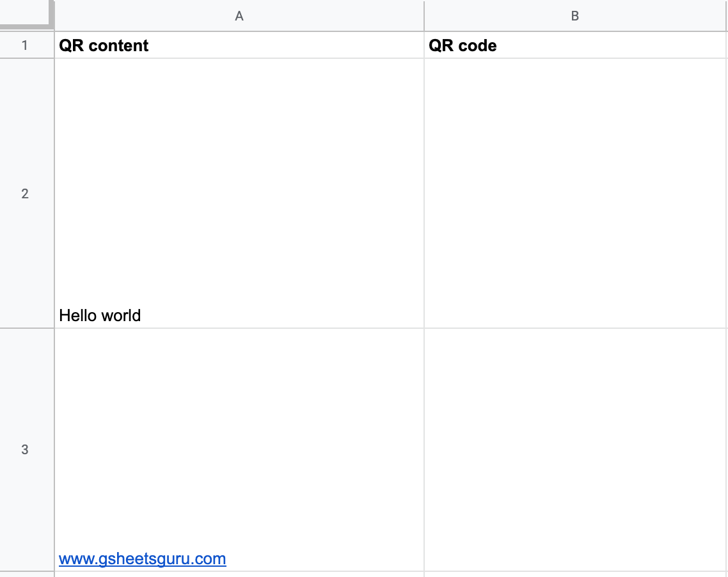Screen dimensions: 728x577
Task: Select column A header
Action: coord(239,16)
